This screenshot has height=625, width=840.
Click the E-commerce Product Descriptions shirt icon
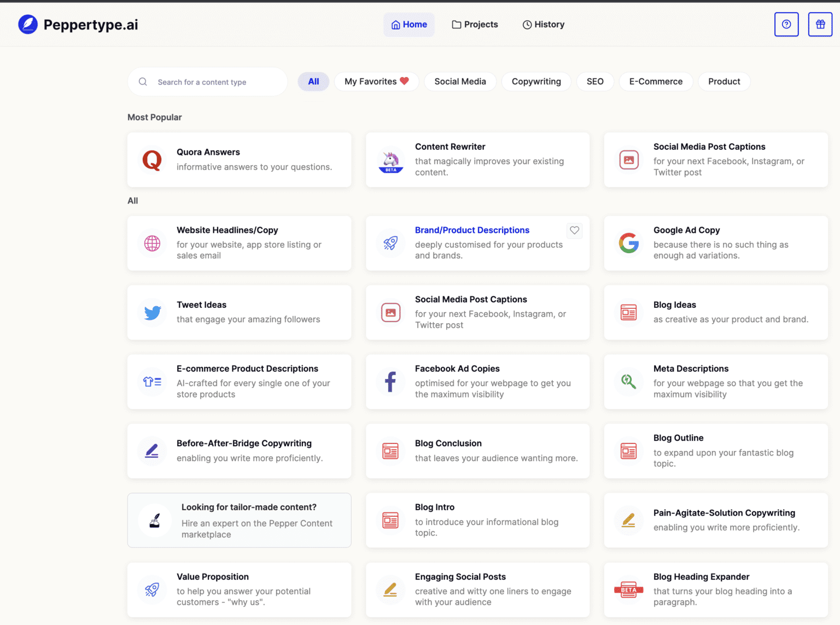pos(152,382)
